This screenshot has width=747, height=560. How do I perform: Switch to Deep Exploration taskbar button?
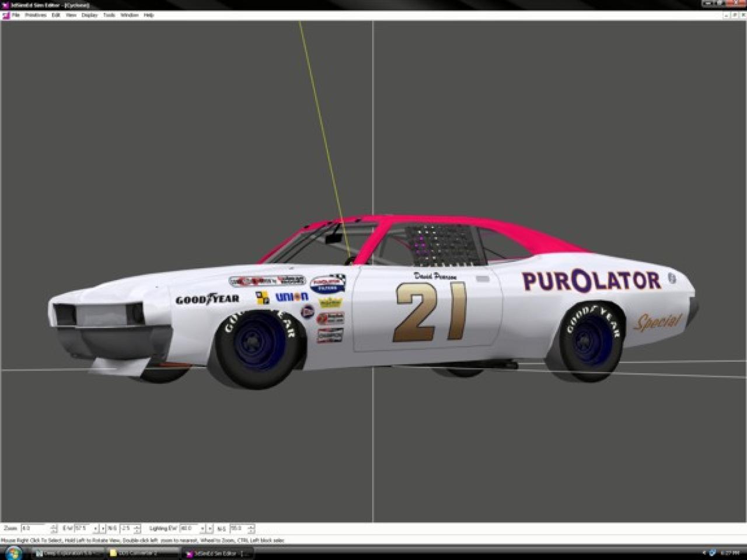tap(67, 553)
